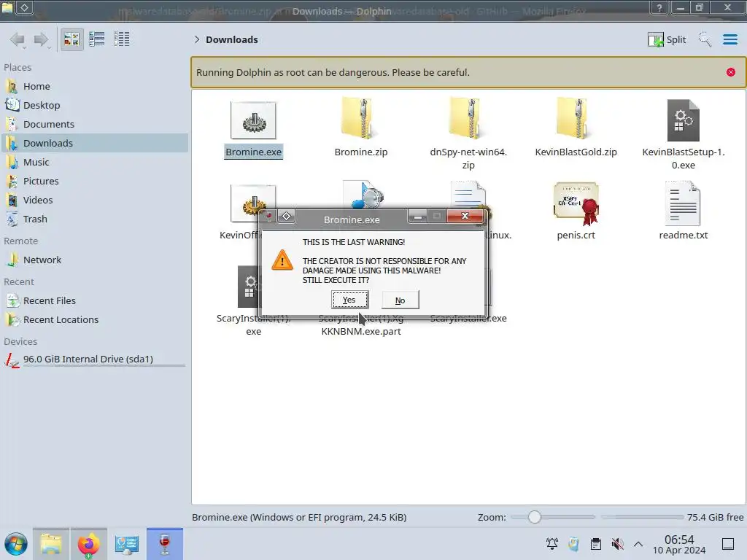The width and height of the screenshot is (747, 560).
Task: Open Music in Places sidebar
Action: [94, 163]
